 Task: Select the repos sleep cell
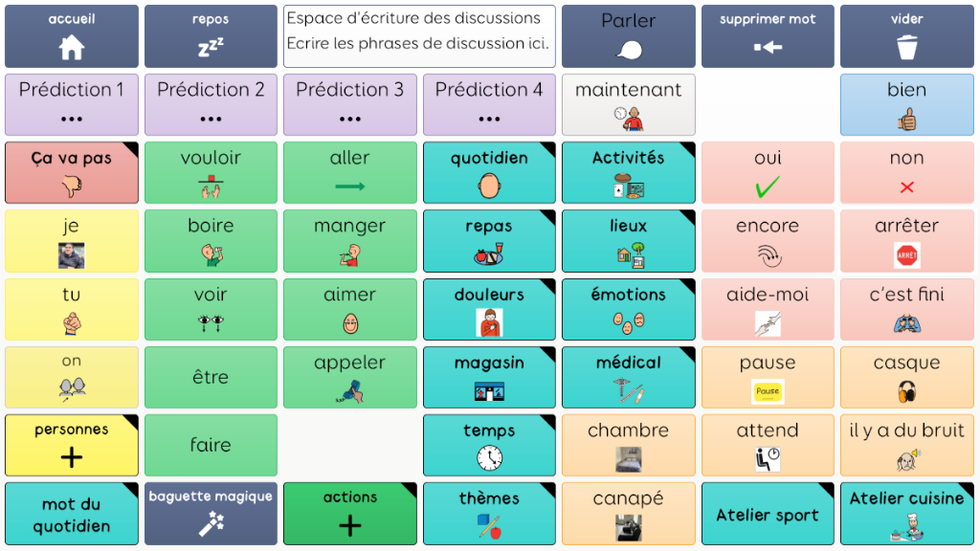(x=211, y=36)
